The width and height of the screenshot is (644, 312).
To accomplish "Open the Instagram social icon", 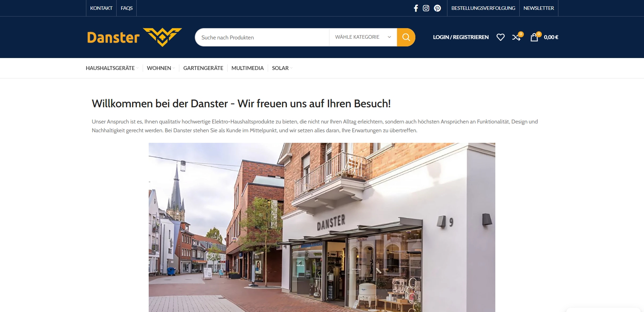I will click(426, 8).
